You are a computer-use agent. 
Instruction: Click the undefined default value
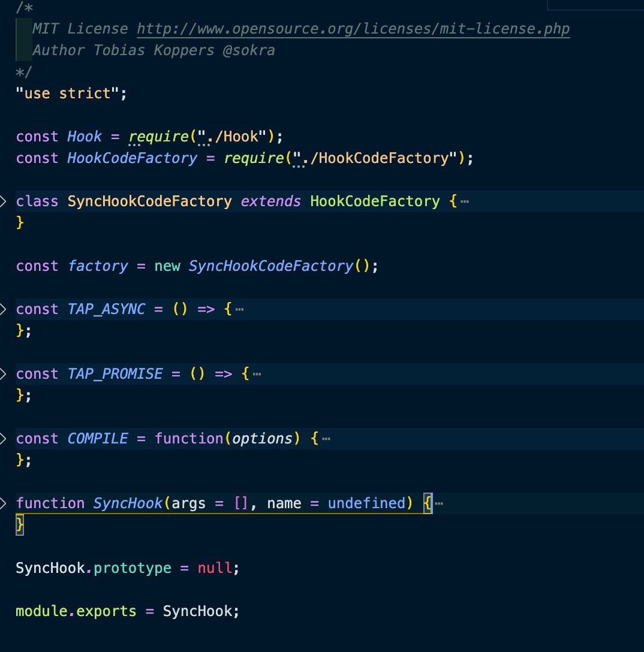pos(366,503)
